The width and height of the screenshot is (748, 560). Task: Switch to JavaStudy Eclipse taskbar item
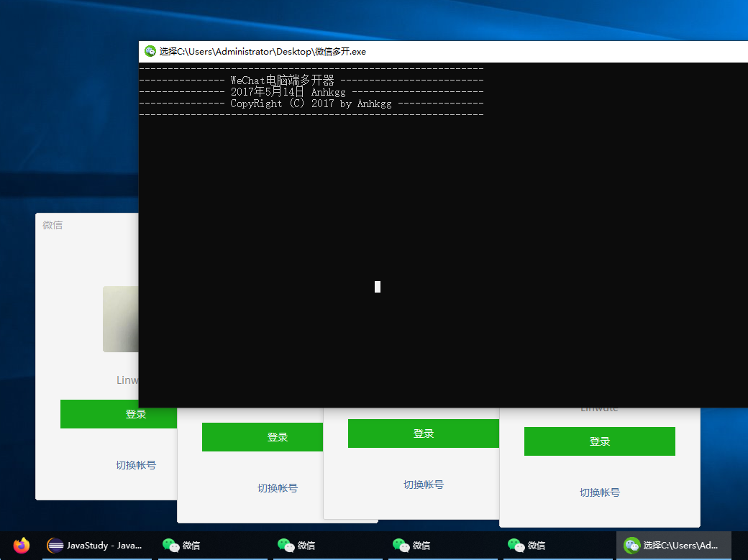point(97,545)
